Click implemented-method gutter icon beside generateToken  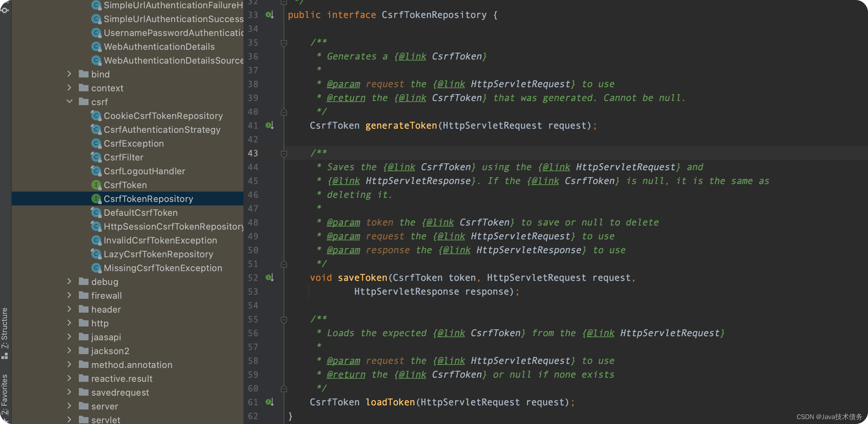(269, 125)
